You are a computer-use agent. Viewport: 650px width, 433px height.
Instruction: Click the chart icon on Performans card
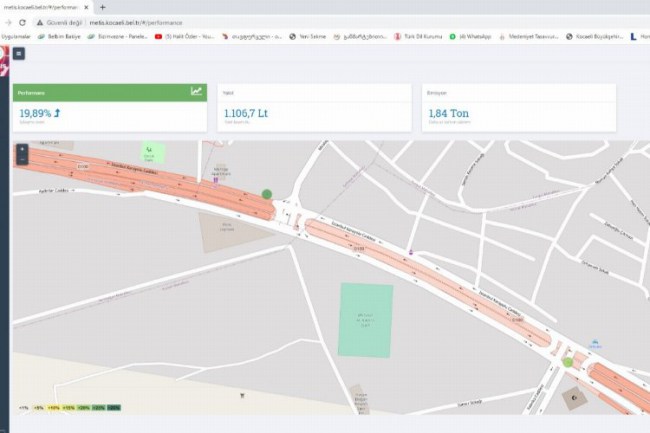197,91
